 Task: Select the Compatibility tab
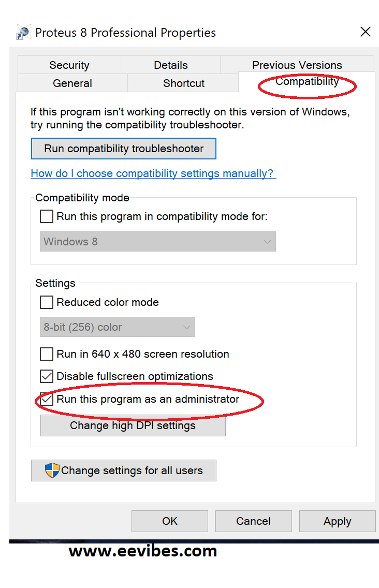307,81
